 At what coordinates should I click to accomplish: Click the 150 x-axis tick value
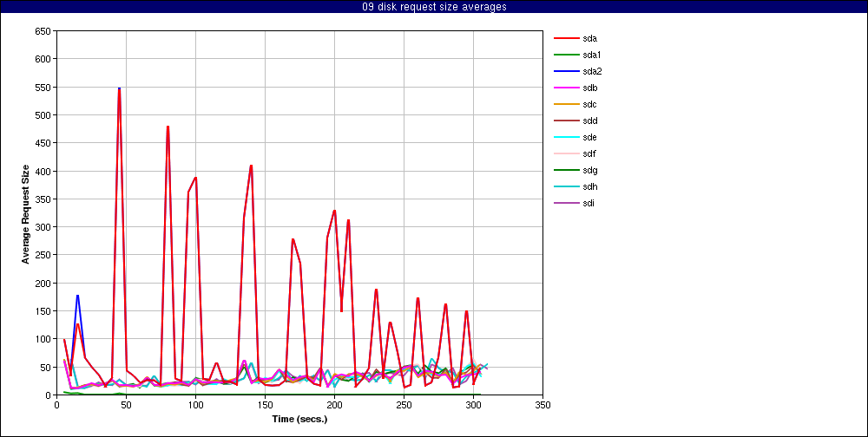tap(265, 405)
